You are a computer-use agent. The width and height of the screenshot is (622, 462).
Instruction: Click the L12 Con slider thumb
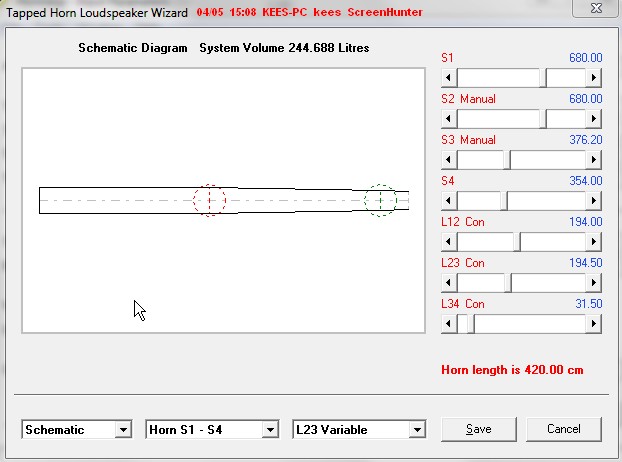tap(517, 242)
